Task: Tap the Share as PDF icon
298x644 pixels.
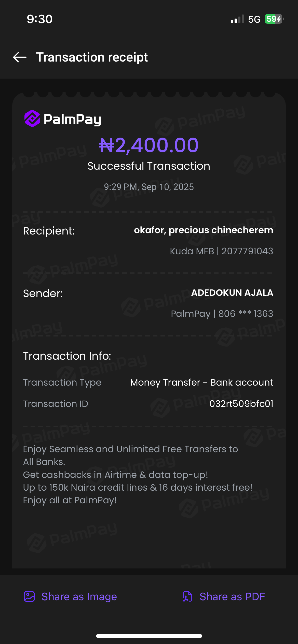Action: click(x=187, y=596)
